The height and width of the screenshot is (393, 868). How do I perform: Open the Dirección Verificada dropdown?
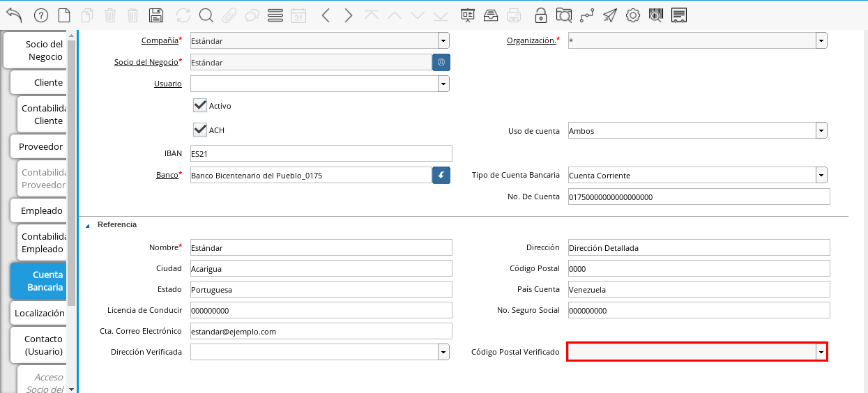[x=443, y=352]
